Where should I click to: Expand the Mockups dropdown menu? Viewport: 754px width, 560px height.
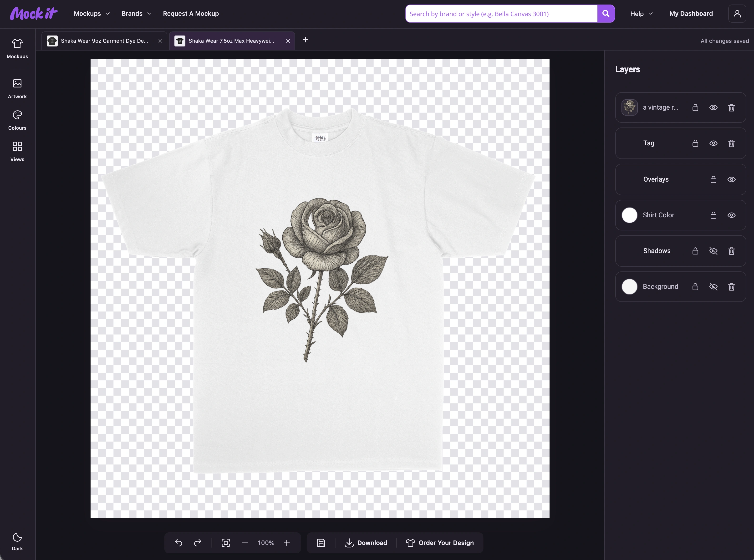pos(92,14)
